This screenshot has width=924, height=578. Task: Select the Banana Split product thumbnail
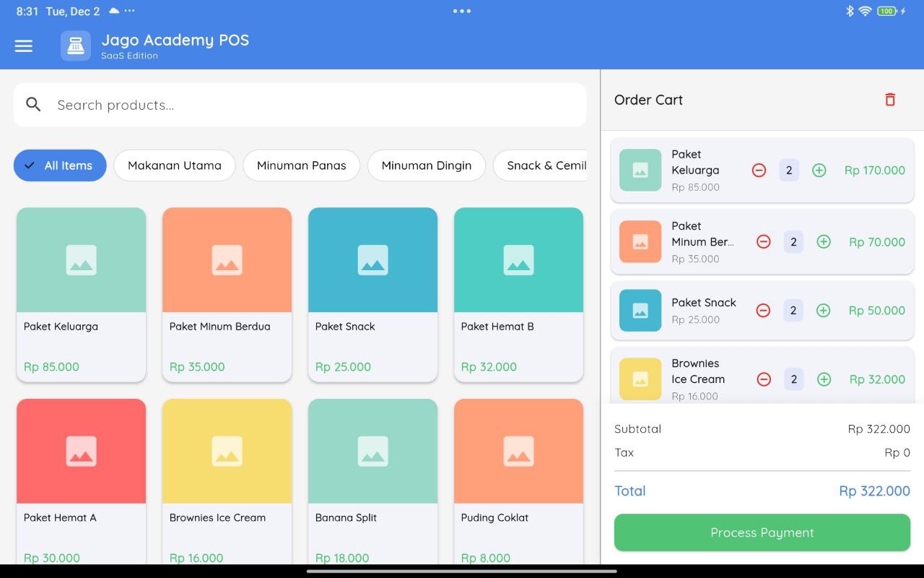point(372,450)
